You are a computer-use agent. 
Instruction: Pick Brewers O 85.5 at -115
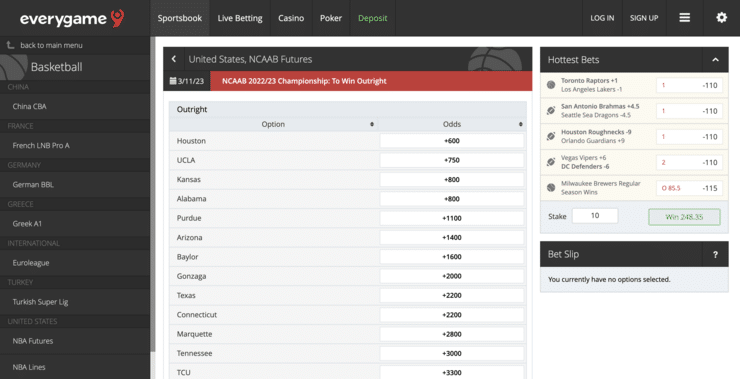pyautogui.click(x=689, y=188)
